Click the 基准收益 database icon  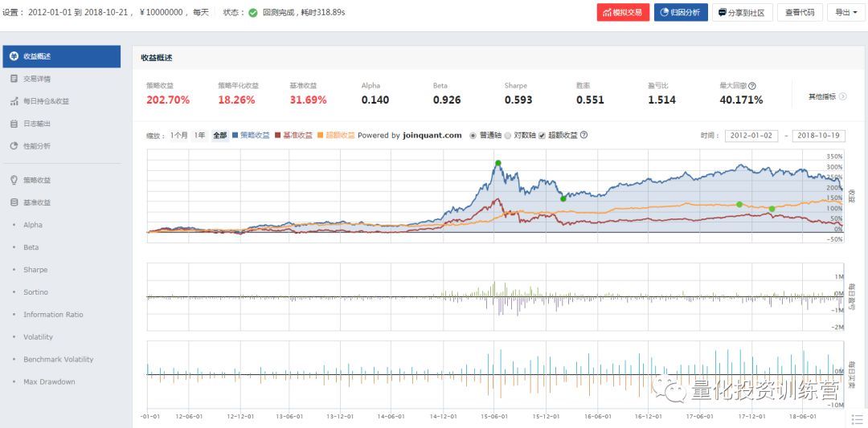pos(14,202)
